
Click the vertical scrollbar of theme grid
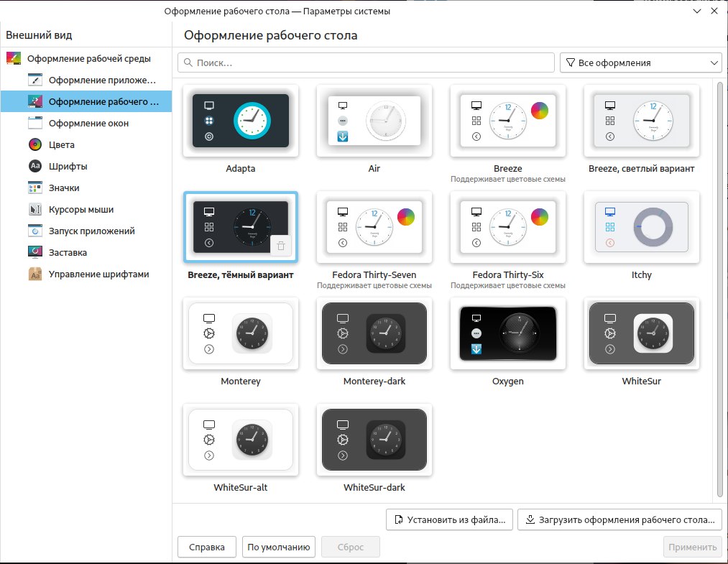click(719, 289)
